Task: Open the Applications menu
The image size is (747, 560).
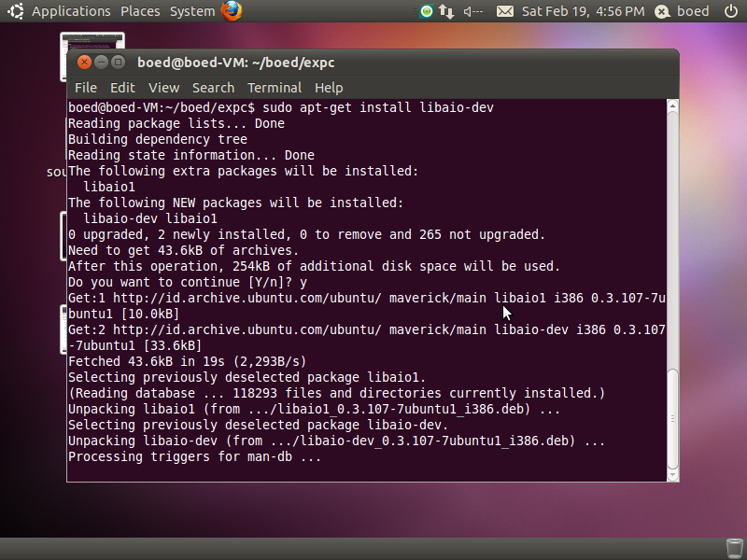Action: click(71, 11)
